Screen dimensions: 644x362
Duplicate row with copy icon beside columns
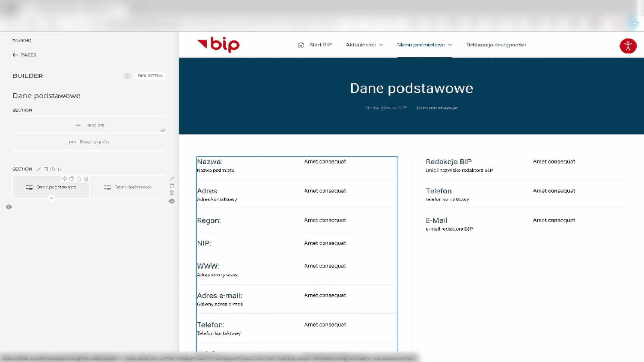[172, 186]
